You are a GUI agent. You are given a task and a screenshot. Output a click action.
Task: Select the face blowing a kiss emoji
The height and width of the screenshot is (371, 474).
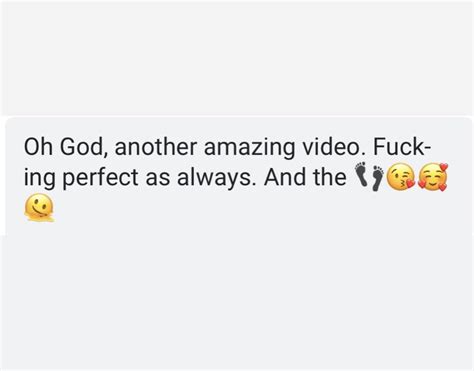click(401, 177)
